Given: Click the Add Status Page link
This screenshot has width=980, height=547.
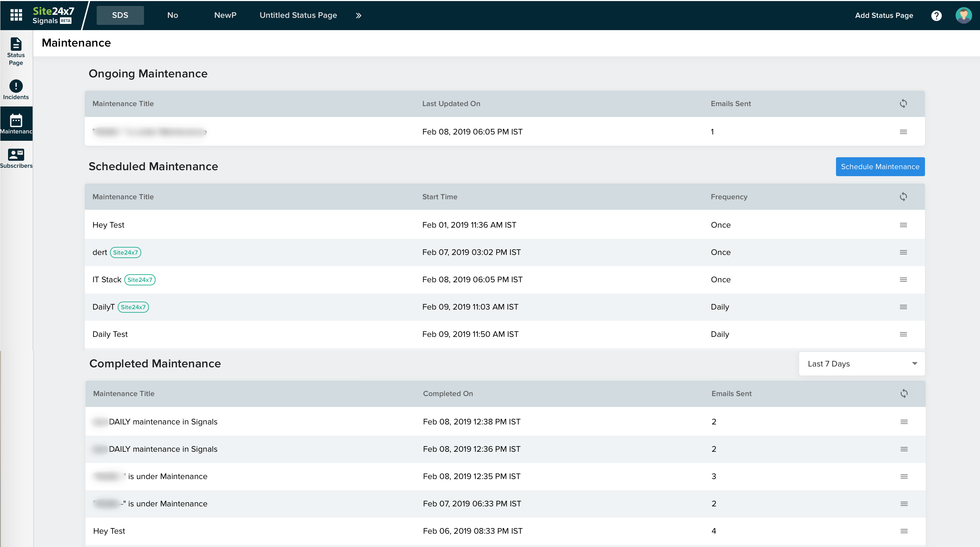Looking at the screenshot, I should point(884,16).
